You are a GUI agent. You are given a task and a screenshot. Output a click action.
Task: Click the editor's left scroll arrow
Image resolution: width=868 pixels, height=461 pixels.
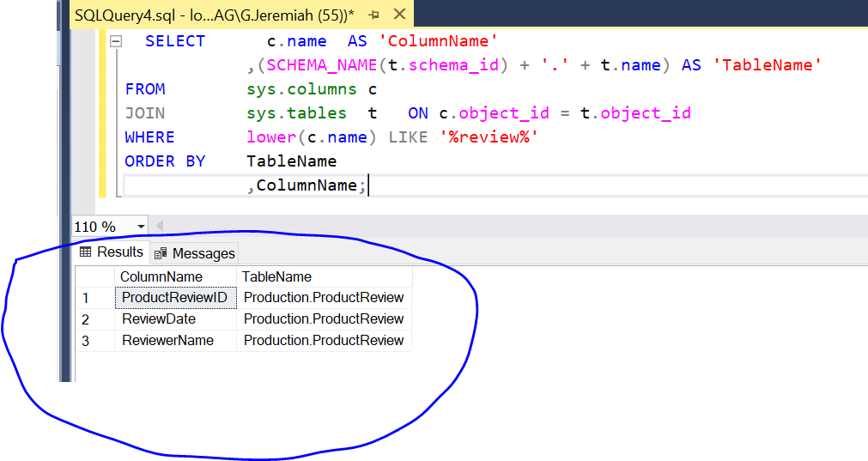click(159, 227)
